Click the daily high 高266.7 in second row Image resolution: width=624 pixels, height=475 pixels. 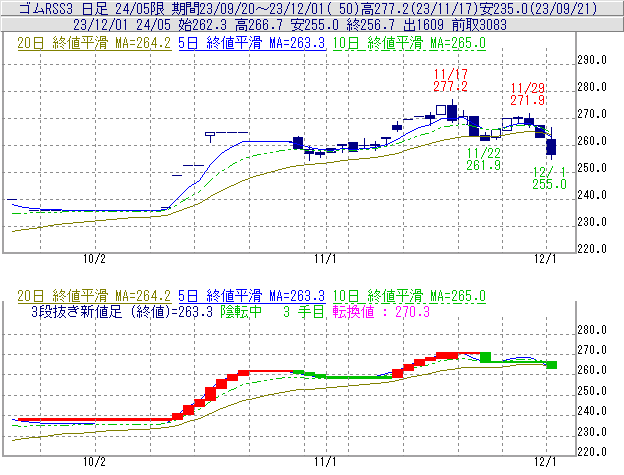[x=259, y=25]
